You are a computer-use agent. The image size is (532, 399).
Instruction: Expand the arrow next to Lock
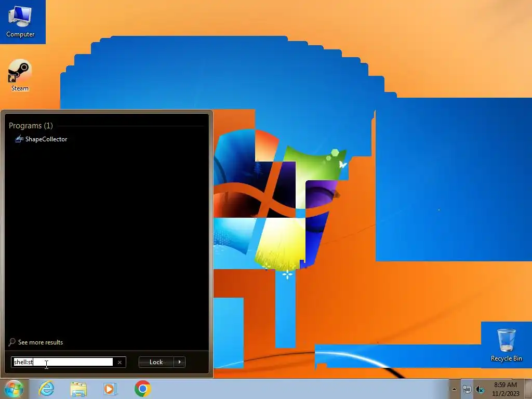pos(179,362)
